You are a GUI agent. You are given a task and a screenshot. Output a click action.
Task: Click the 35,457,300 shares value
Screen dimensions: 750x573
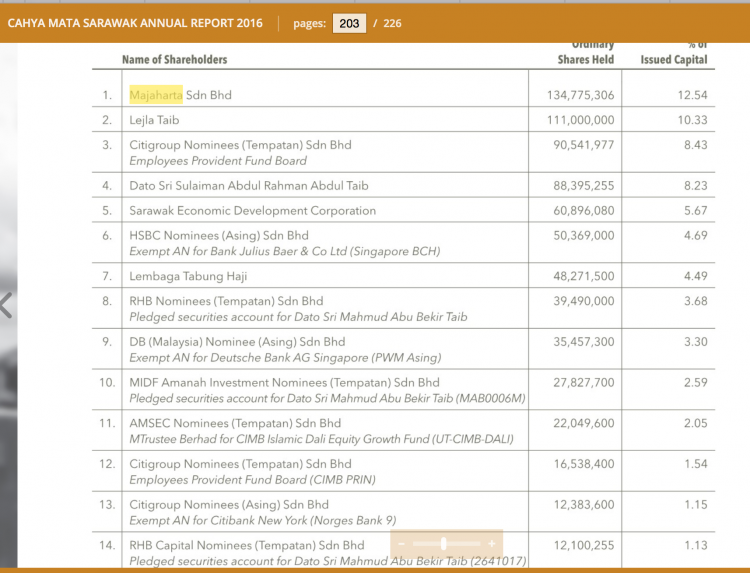584,342
